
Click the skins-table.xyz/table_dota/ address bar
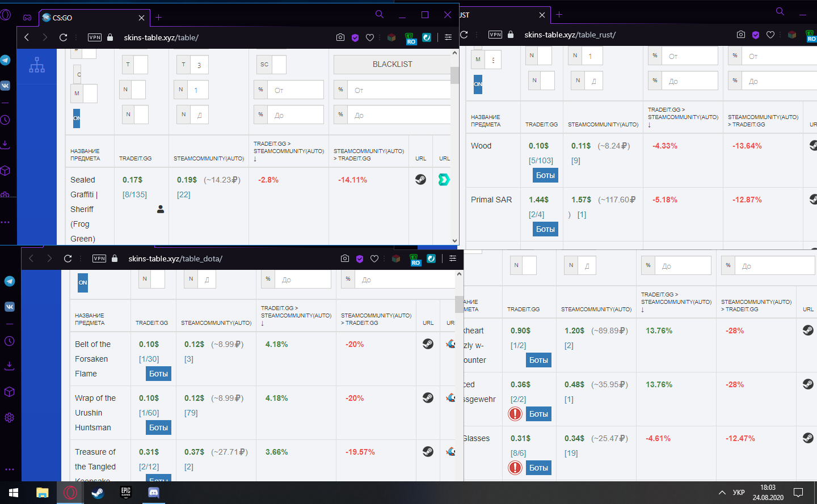pyautogui.click(x=175, y=259)
